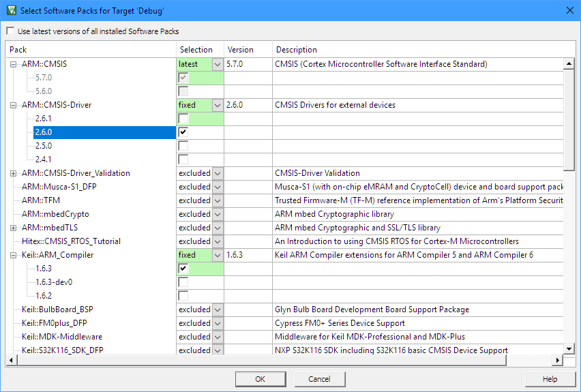This screenshot has width=581, height=392.
Task: Select the Keil::FM0plus_DFP pack row
Action: click(x=54, y=323)
